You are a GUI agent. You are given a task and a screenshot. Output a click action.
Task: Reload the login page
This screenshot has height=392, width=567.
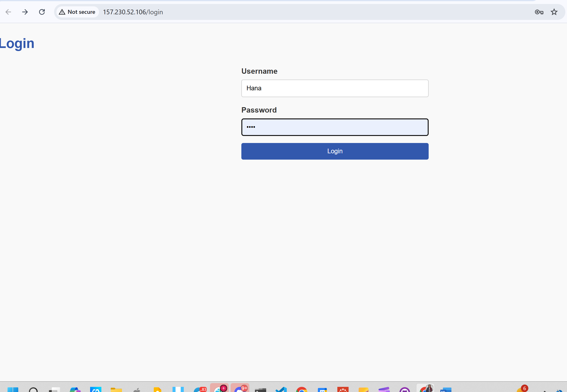pos(42,12)
